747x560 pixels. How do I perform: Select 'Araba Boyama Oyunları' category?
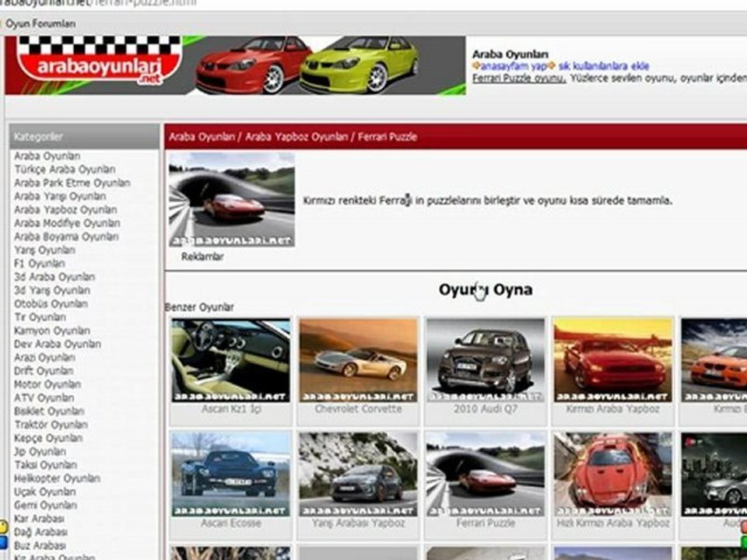66,236
